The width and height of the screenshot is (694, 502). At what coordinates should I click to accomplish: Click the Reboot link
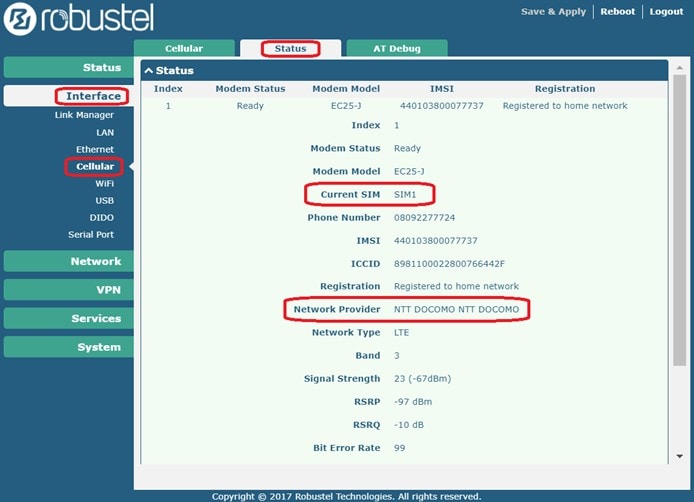click(x=617, y=12)
